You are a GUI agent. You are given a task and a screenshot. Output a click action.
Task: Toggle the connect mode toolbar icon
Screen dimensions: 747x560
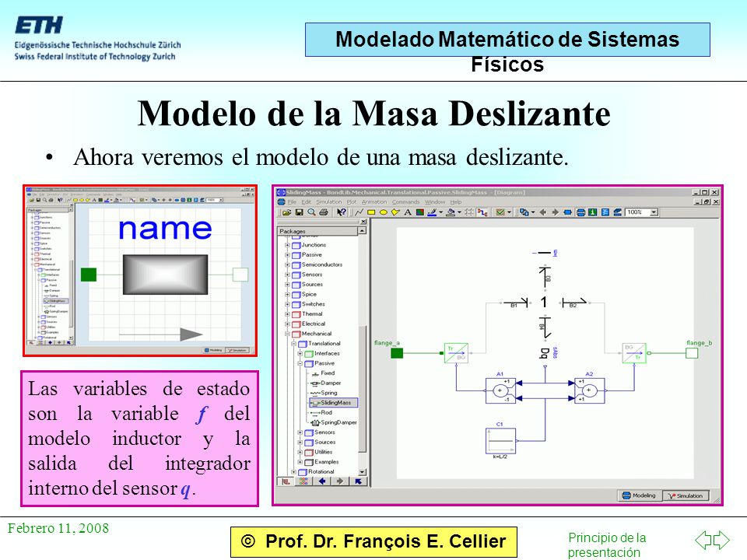(482, 212)
